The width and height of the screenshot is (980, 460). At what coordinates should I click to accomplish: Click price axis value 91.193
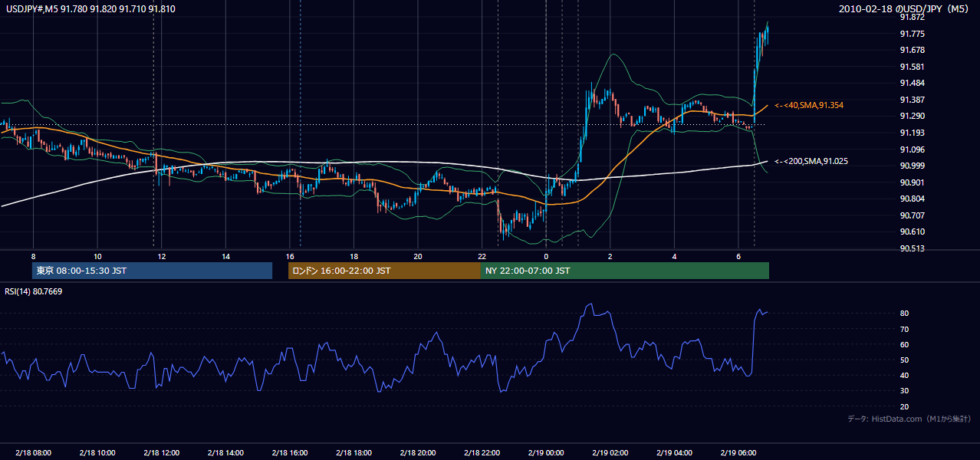(913, 133)
